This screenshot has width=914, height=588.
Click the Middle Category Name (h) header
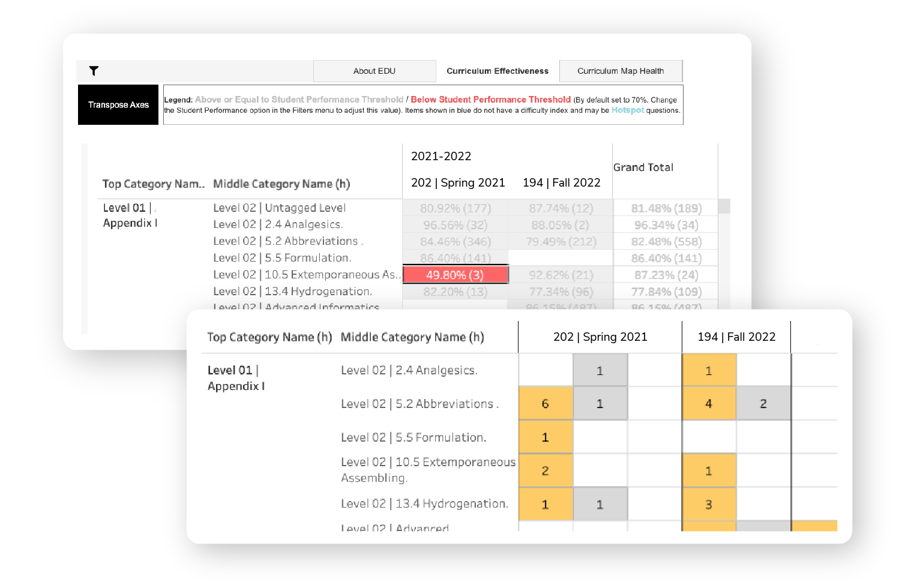(x=280, y=184)
